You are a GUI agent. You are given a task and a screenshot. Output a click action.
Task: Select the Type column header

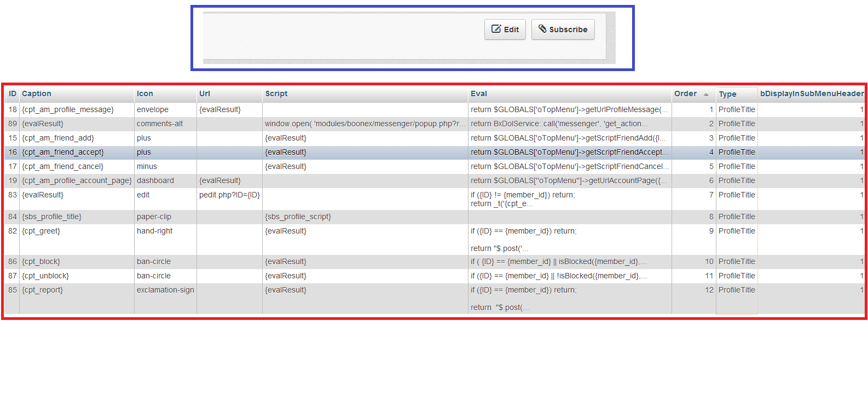tap(728, 94)
